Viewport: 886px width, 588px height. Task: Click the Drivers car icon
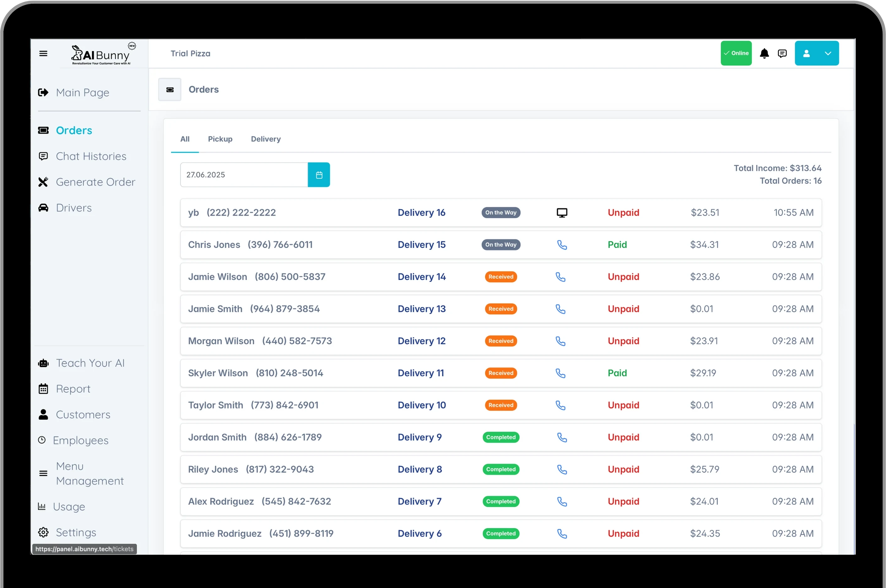(x=43, y=208)
